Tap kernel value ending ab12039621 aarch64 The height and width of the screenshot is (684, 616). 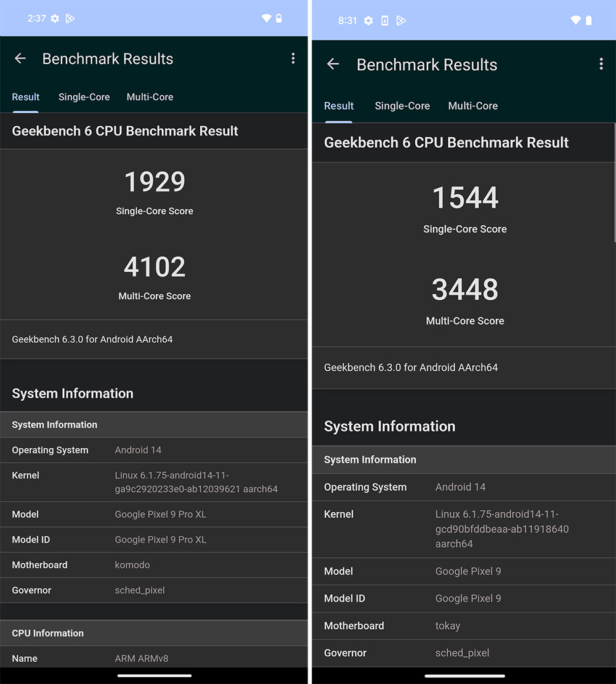pyautogui.click(x=196, y=482)
